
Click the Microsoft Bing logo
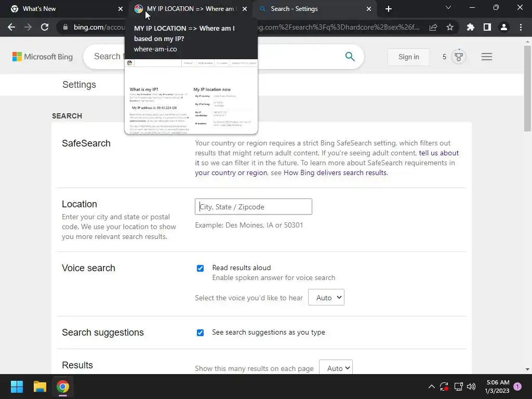tap(43, 57)
